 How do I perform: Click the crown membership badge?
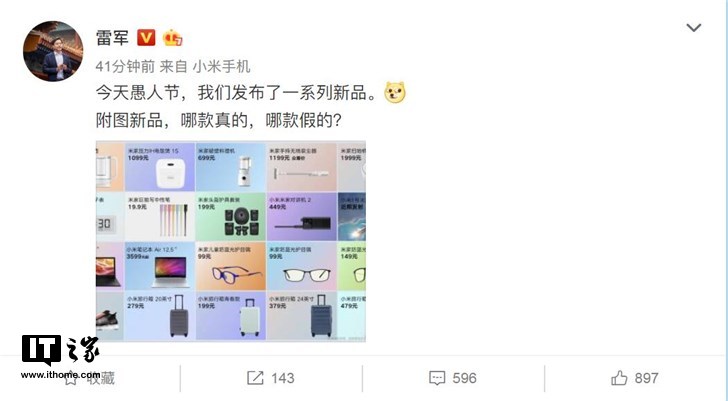[x=172, y=37]
